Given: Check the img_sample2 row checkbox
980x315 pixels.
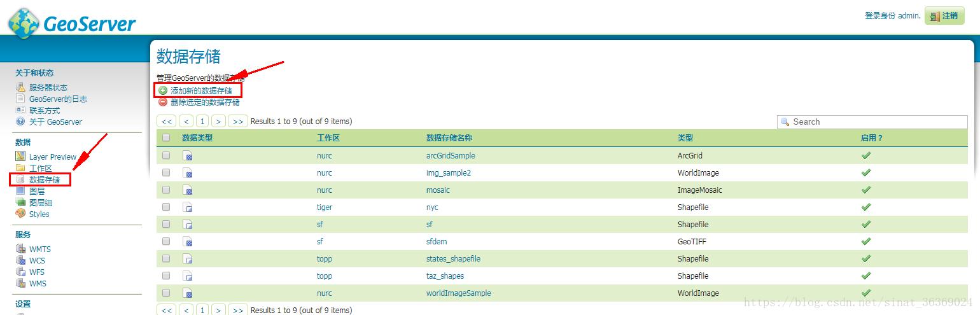Looking at the screenshot, I should (x=166, y=172).
